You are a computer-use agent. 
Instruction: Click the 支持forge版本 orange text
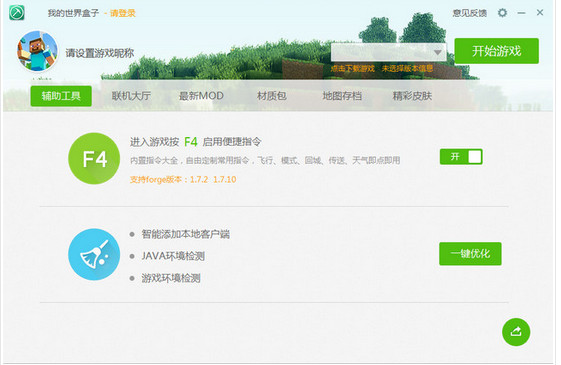[183, 179]
